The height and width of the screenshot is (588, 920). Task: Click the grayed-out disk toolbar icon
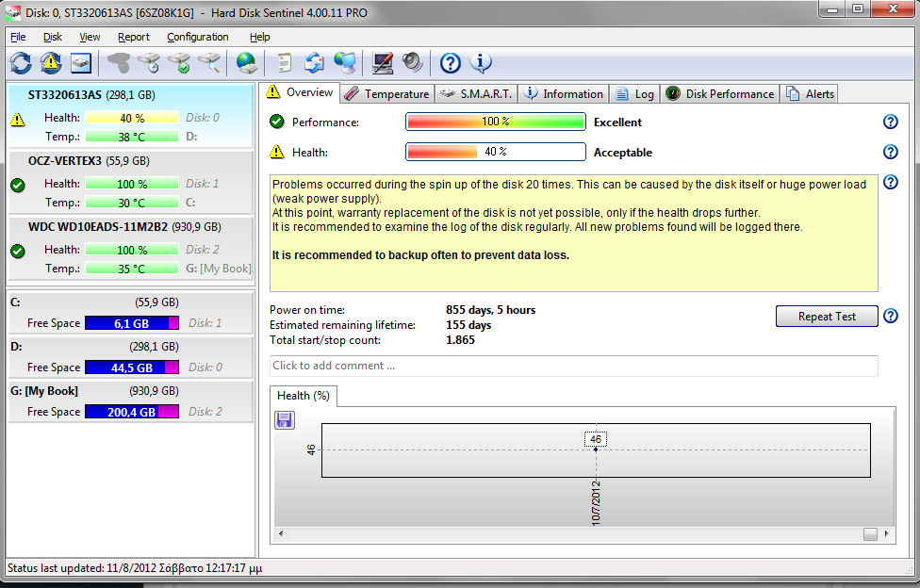[119, 63]
